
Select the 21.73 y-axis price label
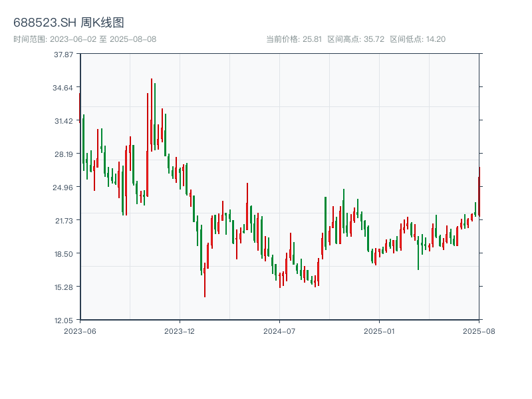64,220
